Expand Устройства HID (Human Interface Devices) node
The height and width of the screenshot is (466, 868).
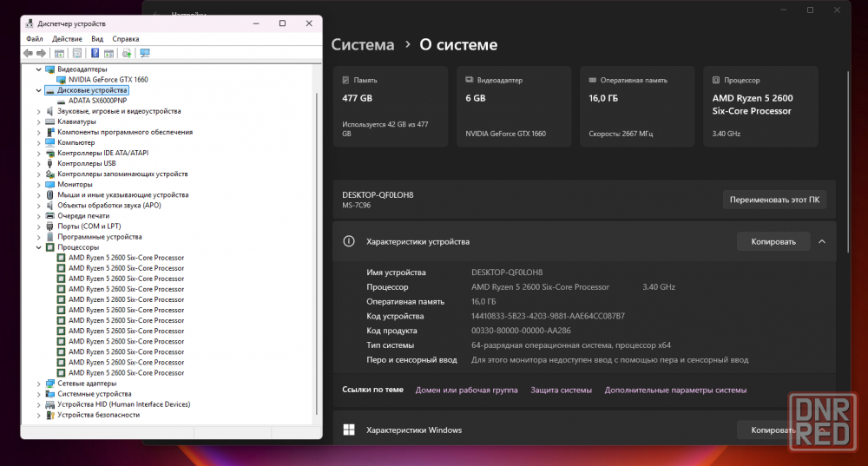coord(38,404)
